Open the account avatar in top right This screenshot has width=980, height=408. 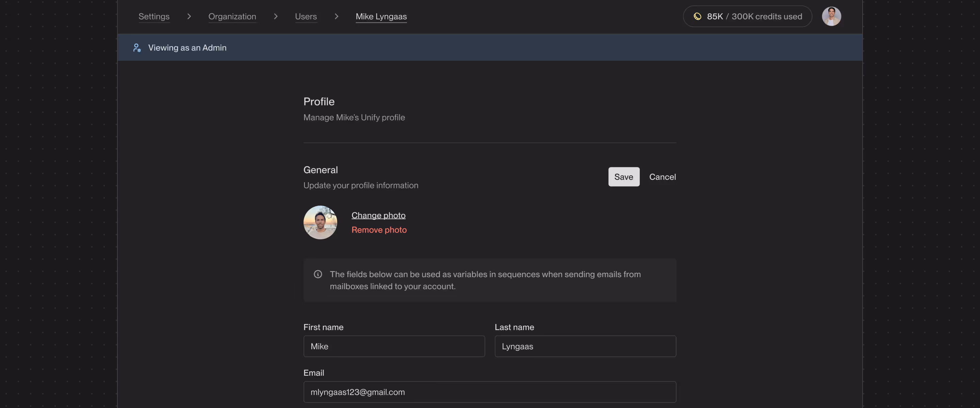(x=831, y=16)
